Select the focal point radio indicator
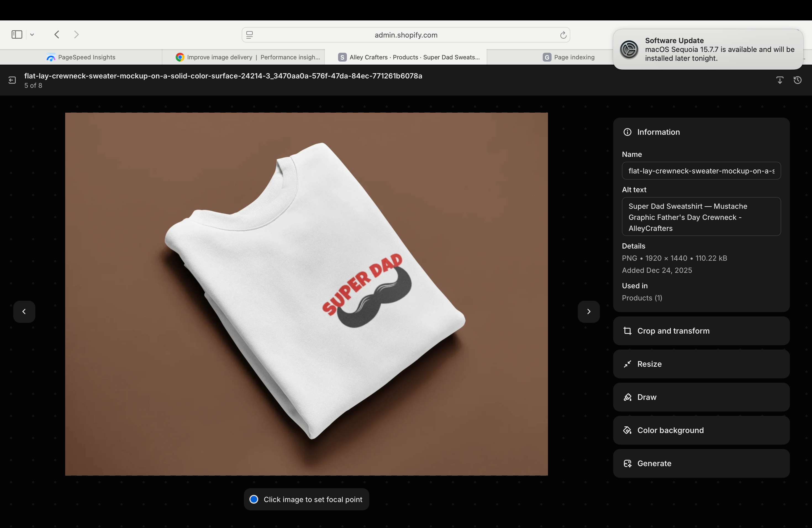The height and width of the screenshot is (528, 812). [x=254, y=499]
